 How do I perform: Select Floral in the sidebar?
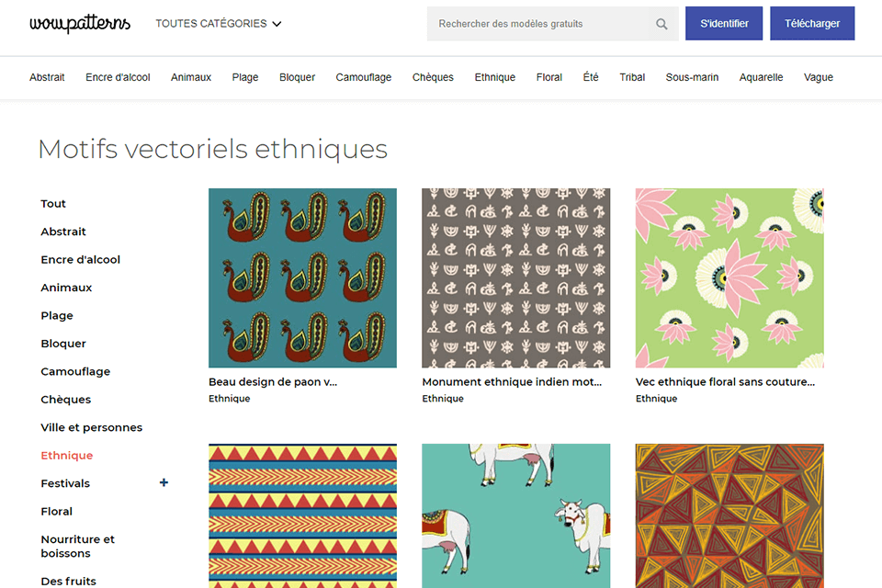tap(56, 512)
